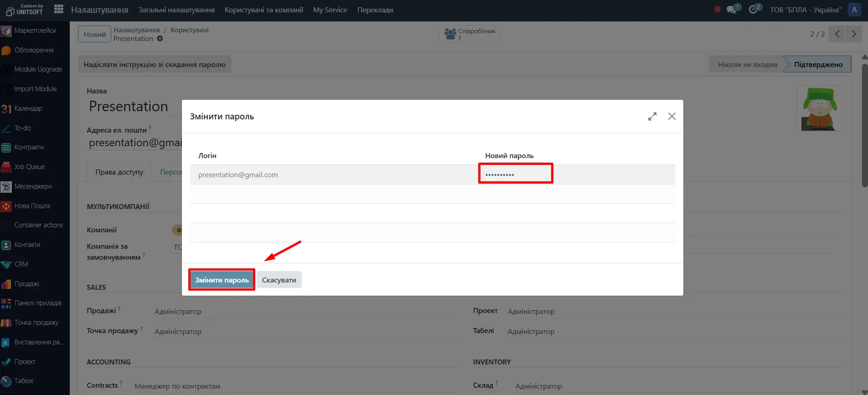Open the Загальні налаштування menu
This screenshot has height=395, width=868.
click(176, 10)
